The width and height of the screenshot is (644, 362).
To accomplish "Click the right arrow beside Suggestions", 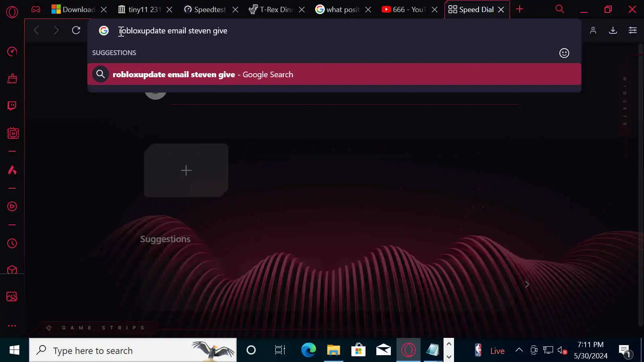I will 527,284.
